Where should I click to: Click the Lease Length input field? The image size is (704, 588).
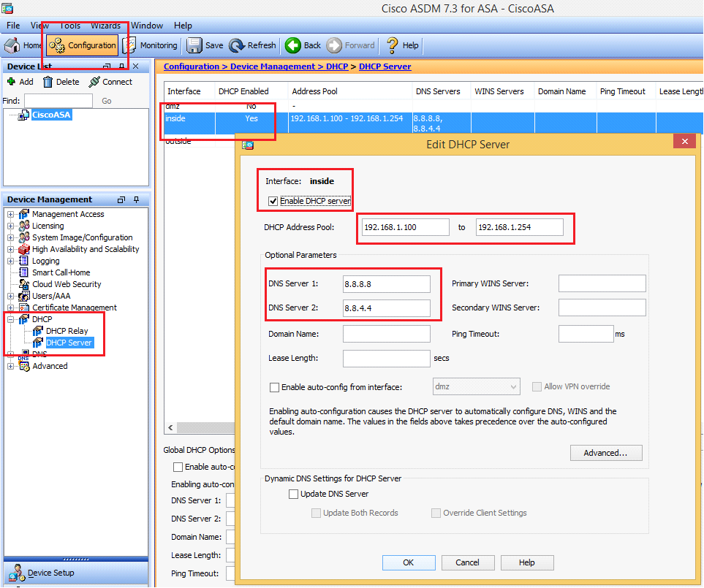387,358
